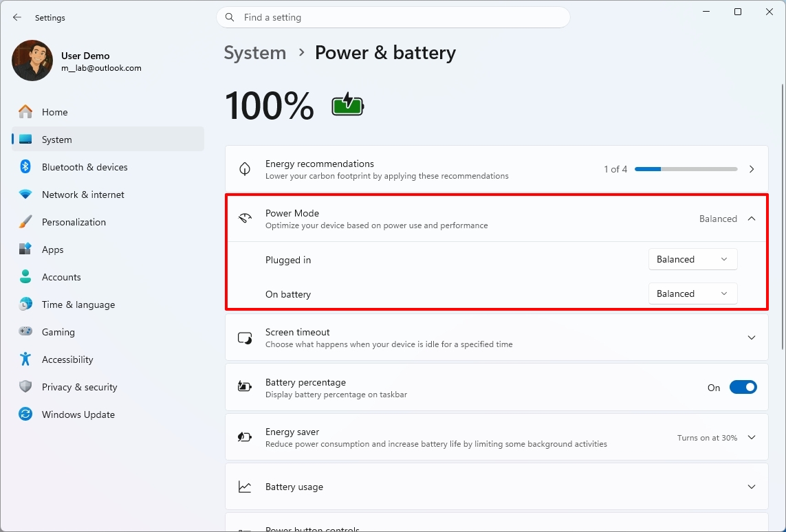Screen dimensions: 786x532
Task: Click the Windows Update refresh icon
Action: (x=25, y=414)
